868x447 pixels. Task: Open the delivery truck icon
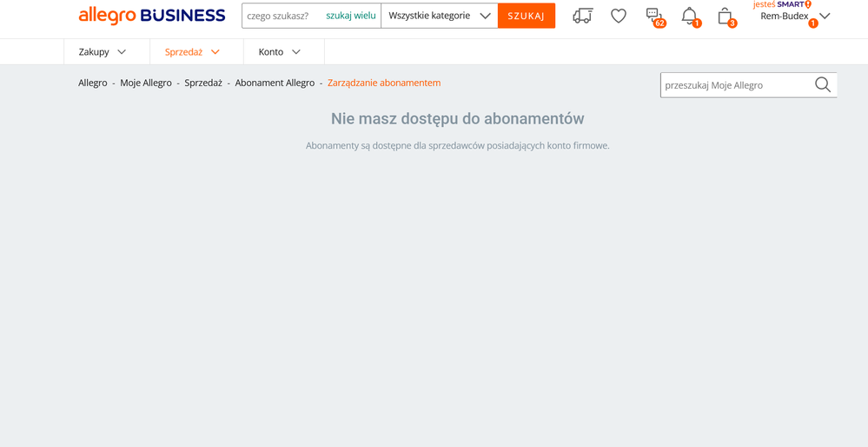(582, 16)
